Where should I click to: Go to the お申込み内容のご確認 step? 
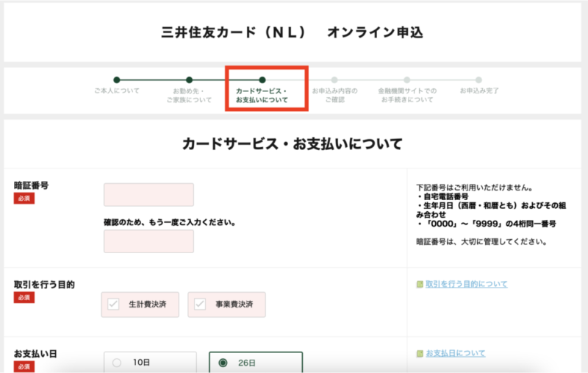coord(334,90)
